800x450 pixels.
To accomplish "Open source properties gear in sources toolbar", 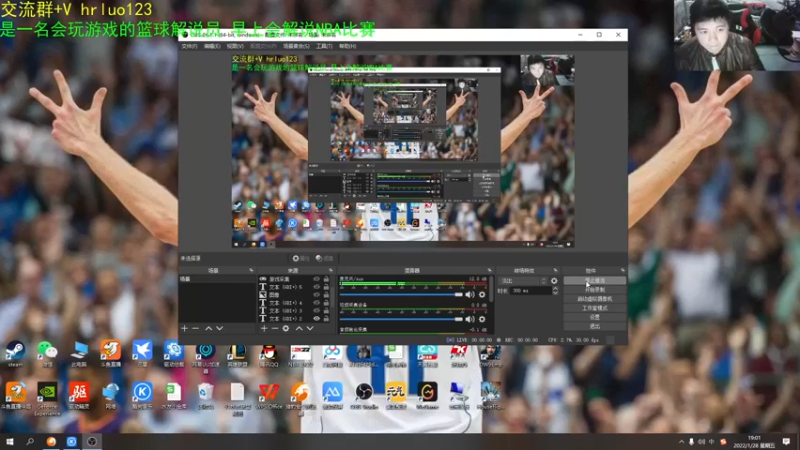I will [286, 329].
